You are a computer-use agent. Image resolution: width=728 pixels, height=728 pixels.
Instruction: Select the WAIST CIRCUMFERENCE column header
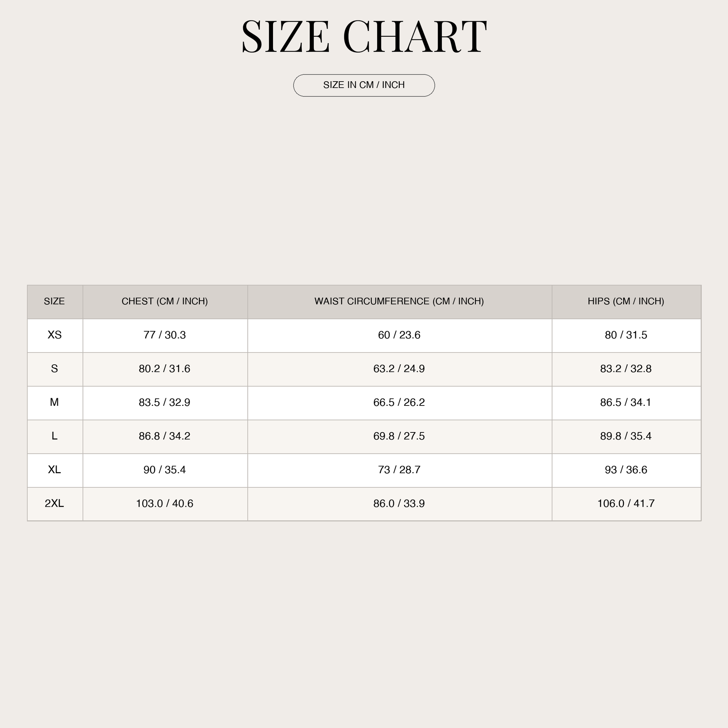click(x=399, y=301)
